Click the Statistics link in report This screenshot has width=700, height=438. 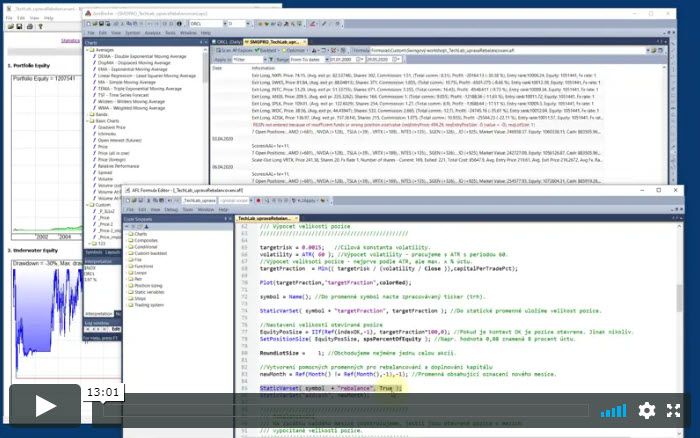click(x=70, y=41)
